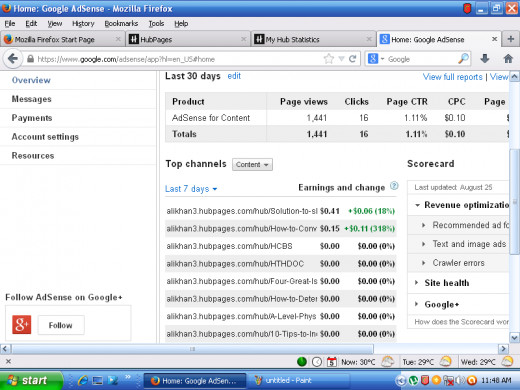The image size is (520, 390).
Task: Expand the Site health section
Action: point(417,283)
